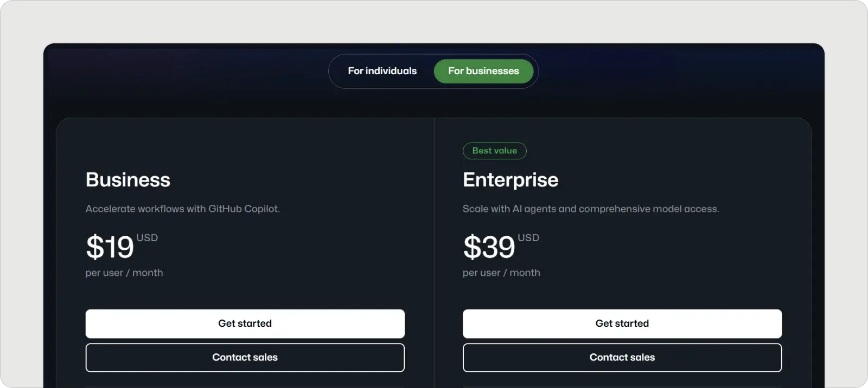Click the Enterprise plan description text
The width and height of the screenshot is (868, 388).
click(x=591, y=208)
